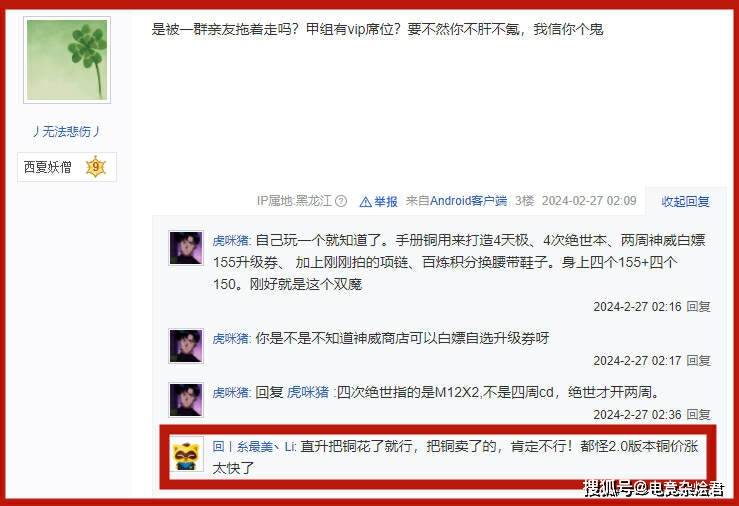Image resolution: width=739 pixels, height=506 pixels.
Task: Click 虎咪猪 avatar in second reply
Action: coord(186,346)
